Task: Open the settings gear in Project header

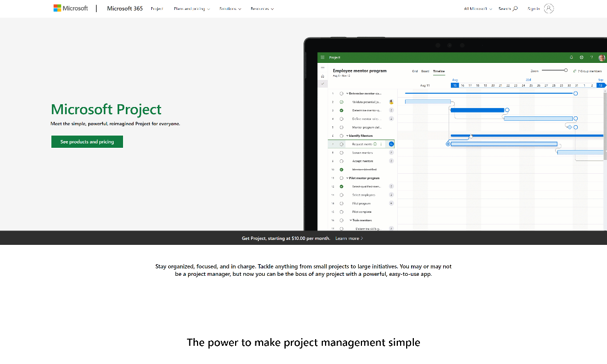Action: coord(581,57)
